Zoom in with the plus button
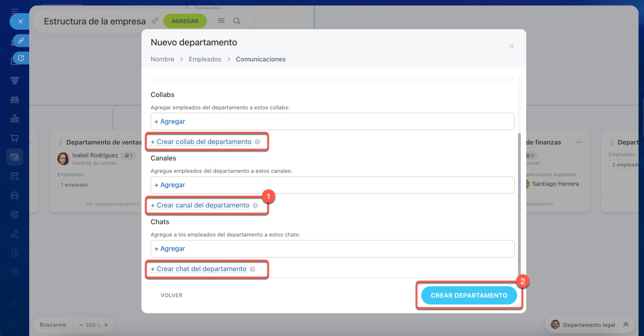This screenshot has height=336, width=644. [106, 325]
